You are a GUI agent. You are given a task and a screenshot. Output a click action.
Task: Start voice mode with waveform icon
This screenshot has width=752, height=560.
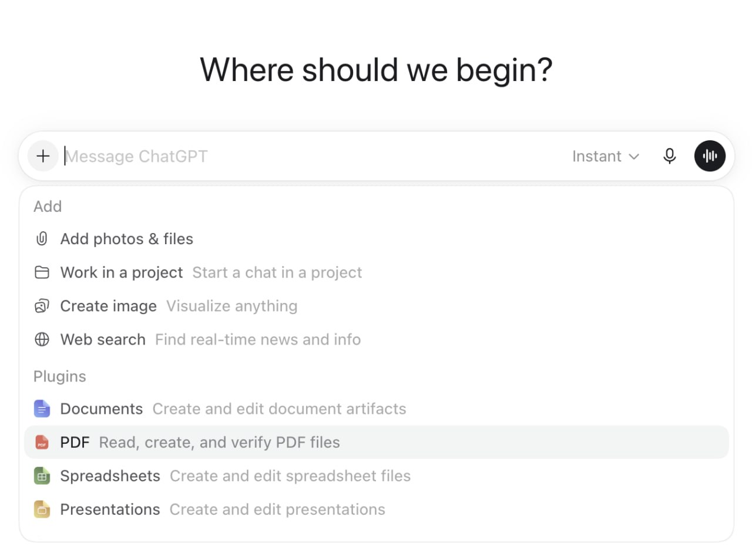click(710, 156)
